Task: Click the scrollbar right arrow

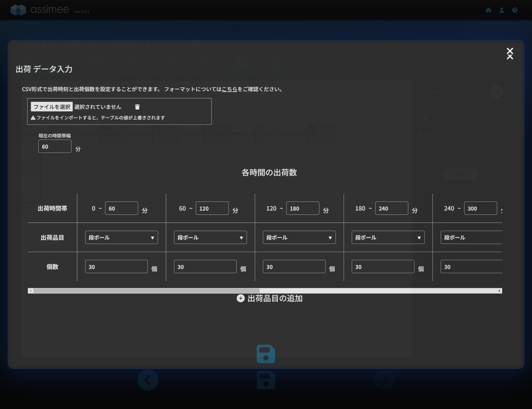Action: pos(499,291)
